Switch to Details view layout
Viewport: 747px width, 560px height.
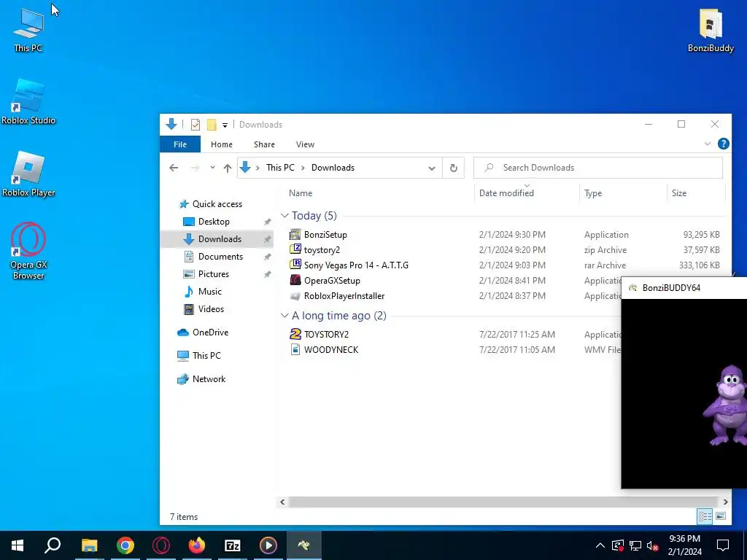pyautogui.click(x=705, y=516)
